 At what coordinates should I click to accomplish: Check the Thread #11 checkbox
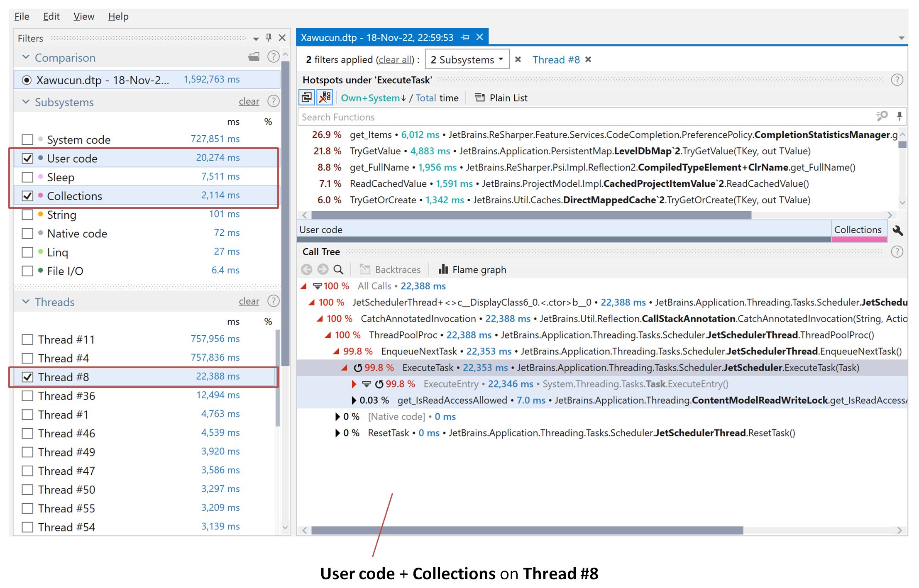tap(27, 339)
